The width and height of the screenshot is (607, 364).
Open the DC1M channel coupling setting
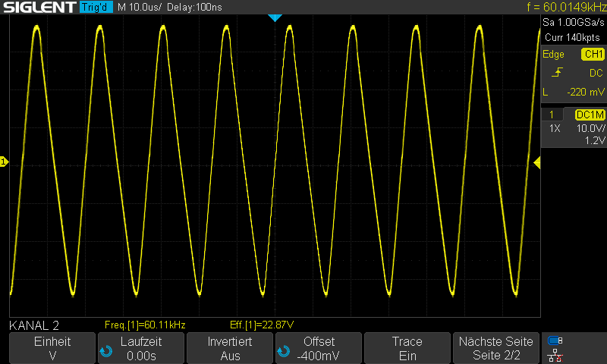(x=590, y=115)
